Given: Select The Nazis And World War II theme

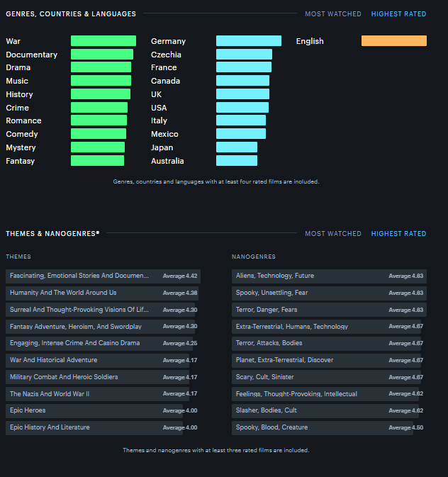Looking at the screenshot, I should point(50,393).
